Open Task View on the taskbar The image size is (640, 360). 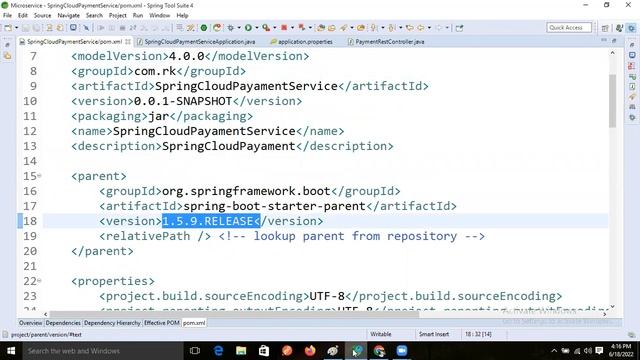pyautogui.click(x=195, y=351)
